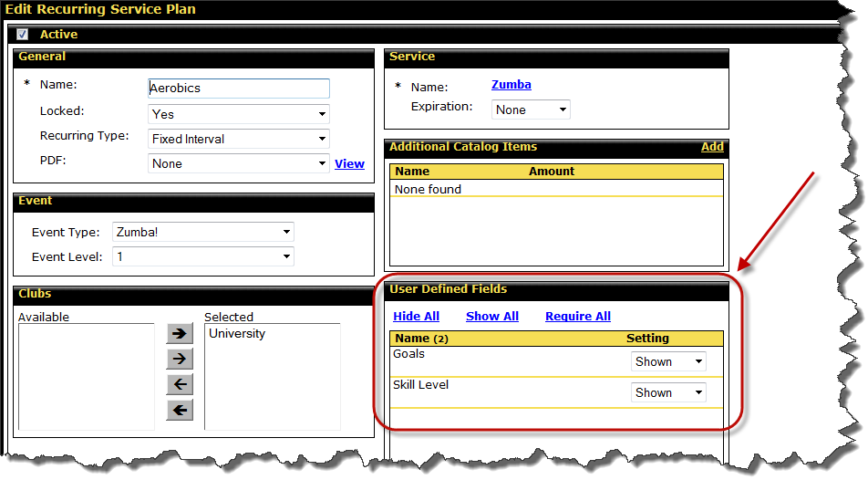Change the Skill Level setting dropdown

click(668, 392)
